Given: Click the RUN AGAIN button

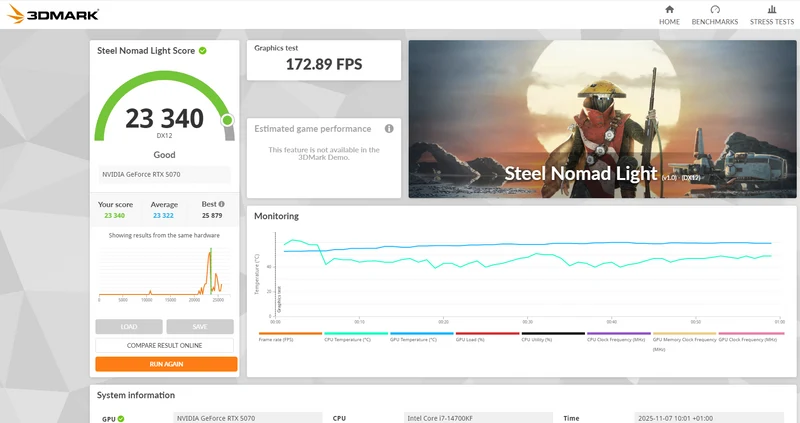Looking at the screenshot, I should (166, 364).
